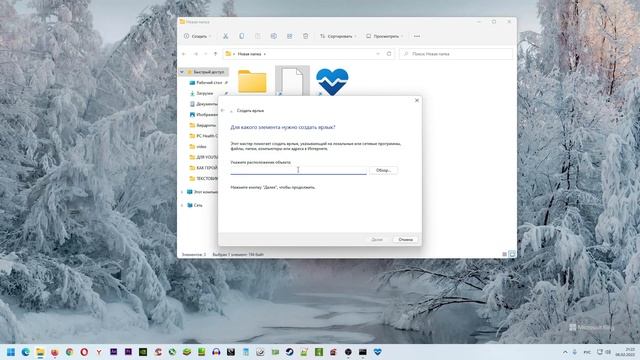
Task: Click the Explorer search box
Action: [x=456, y=54]
